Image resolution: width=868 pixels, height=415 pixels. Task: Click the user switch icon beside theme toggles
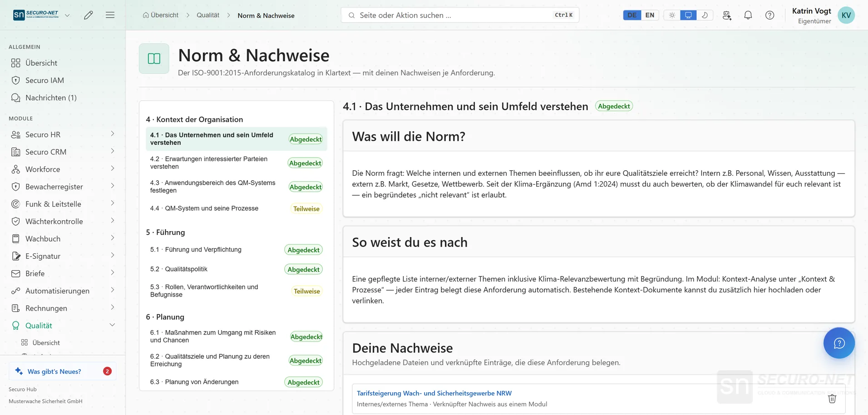coord(727,15)
